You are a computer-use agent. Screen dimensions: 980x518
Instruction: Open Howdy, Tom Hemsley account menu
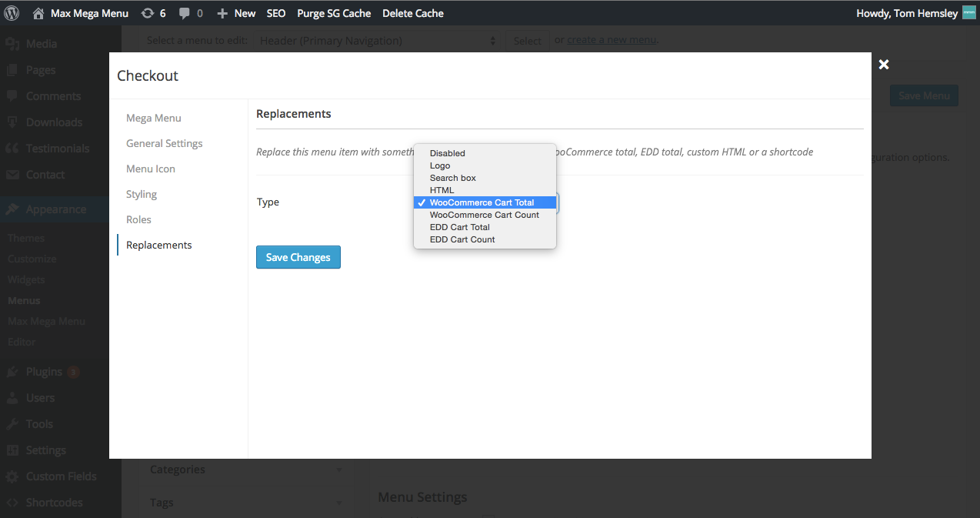tap(915, 13)
